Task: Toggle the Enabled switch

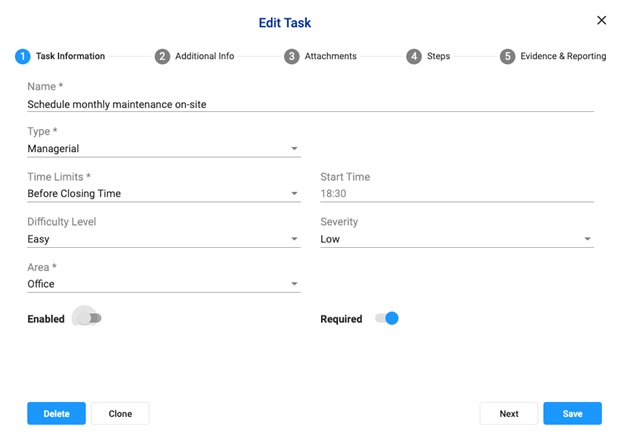Action: pyautogui.click(x=90, y=318)
